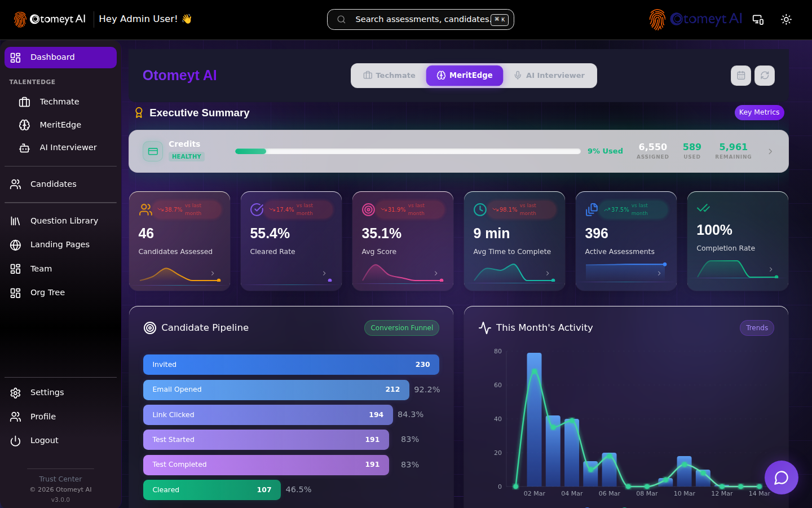Click the This Month's Activity pulse icon
Viewport: 812px width, 508px height.
point(485,328)
